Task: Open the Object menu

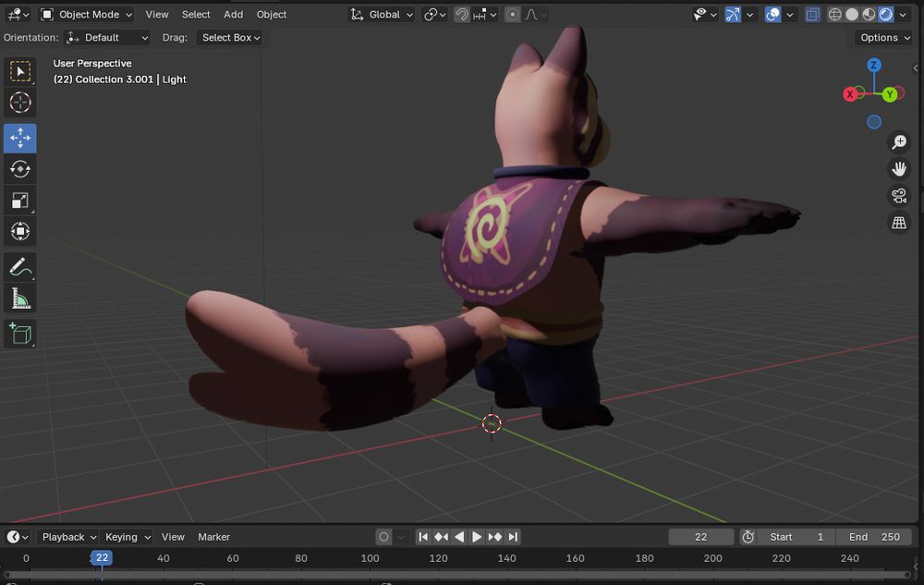Action: 272,15
